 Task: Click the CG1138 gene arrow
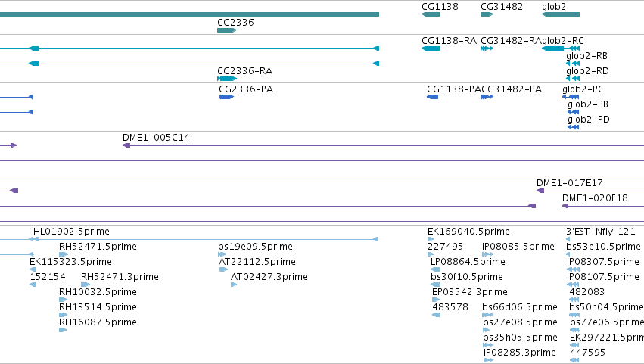pos(431,14)
